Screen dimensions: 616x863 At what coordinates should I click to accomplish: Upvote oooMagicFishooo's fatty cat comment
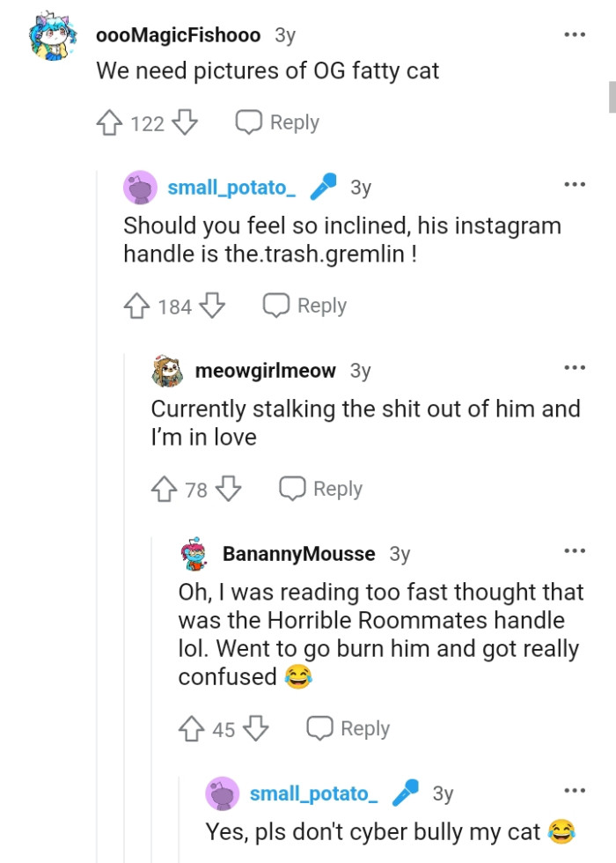[x=109, y=123]
